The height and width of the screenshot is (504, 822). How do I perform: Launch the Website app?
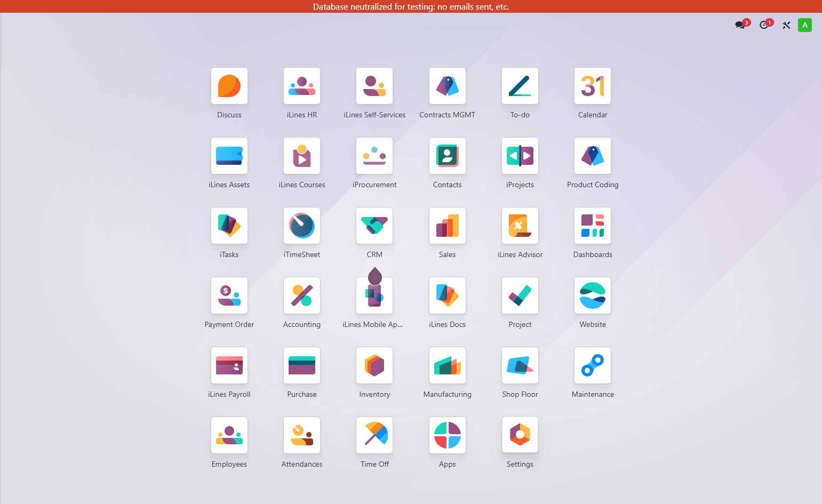(x=593, y=295)
